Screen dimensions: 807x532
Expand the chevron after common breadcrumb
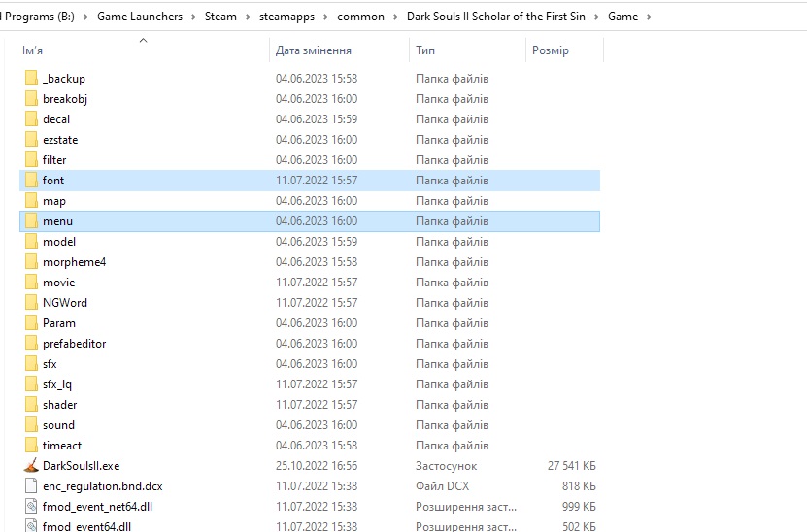click(x=395, y=17)
